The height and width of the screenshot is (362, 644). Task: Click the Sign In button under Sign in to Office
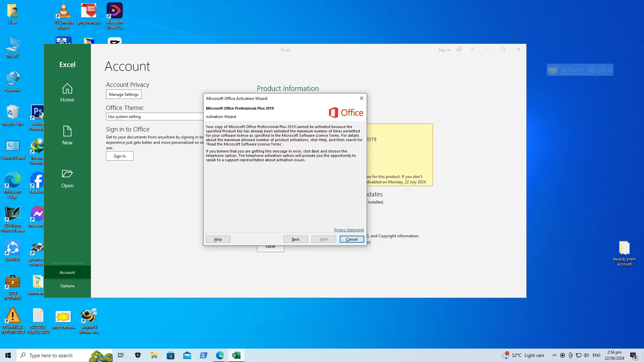click(x=120, y=156)
